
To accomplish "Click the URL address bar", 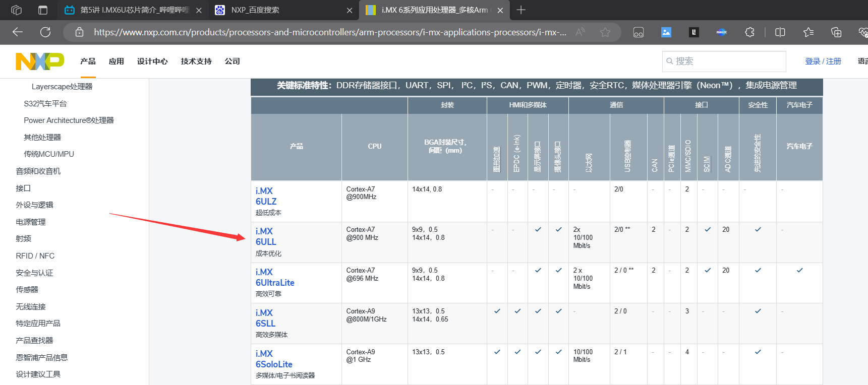I will [330, 32].
